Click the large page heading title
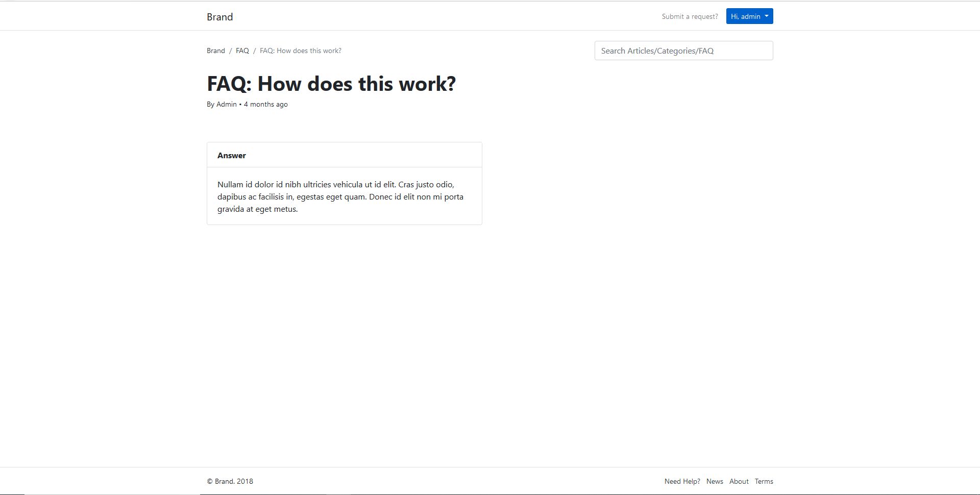 pyautogui.click(x=331, y=84)
